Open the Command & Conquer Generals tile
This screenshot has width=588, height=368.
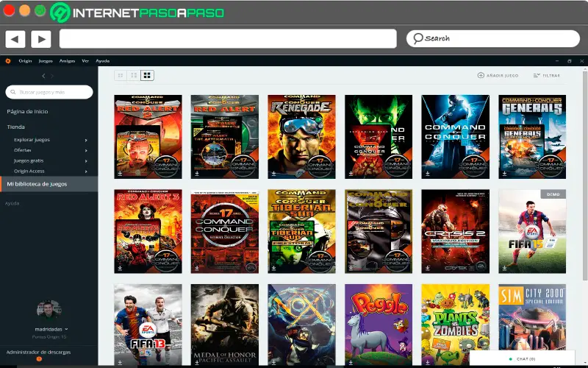[532, 137]
